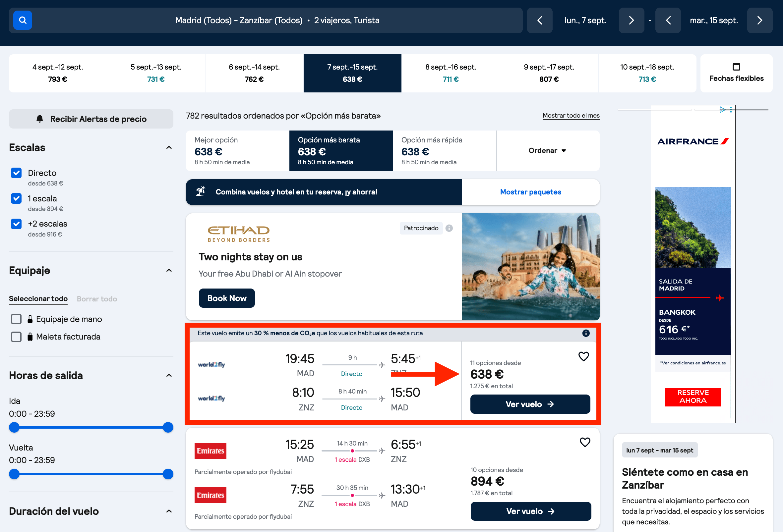Choose dates 4 sept.-12 sept. for 793 €
Image resolution: width=783 pixels, height=532 pixels.
coord(58,73)
